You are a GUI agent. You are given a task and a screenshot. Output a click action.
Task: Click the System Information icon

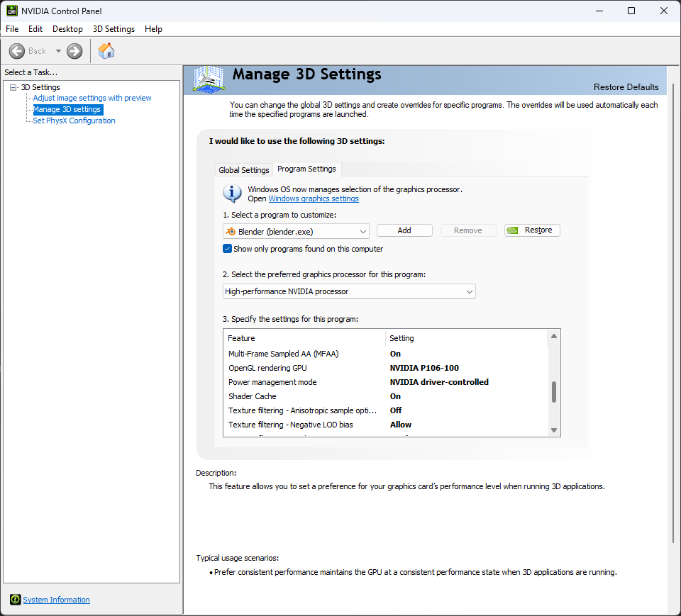click(x=16, y=600)
